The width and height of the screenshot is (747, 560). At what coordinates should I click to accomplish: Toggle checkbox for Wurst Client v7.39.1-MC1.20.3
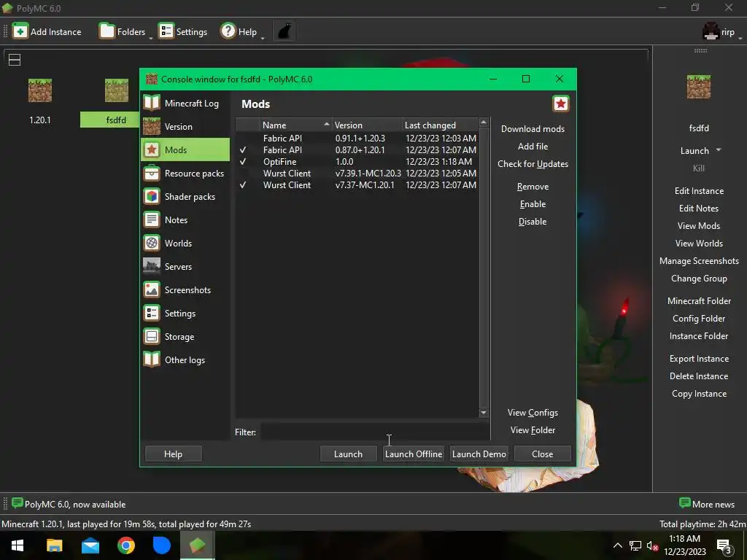coord(243,174)
